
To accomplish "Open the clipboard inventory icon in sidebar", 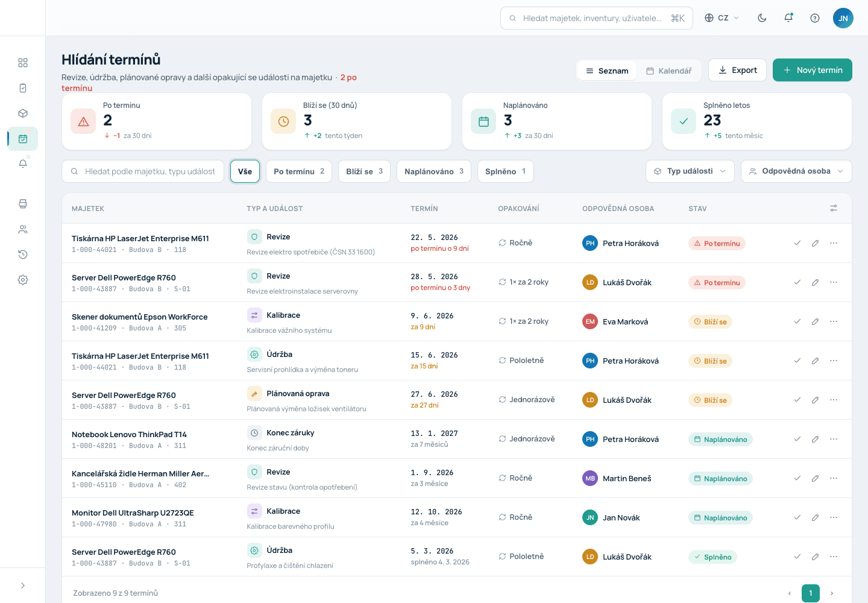I will (x=23, y=88).
